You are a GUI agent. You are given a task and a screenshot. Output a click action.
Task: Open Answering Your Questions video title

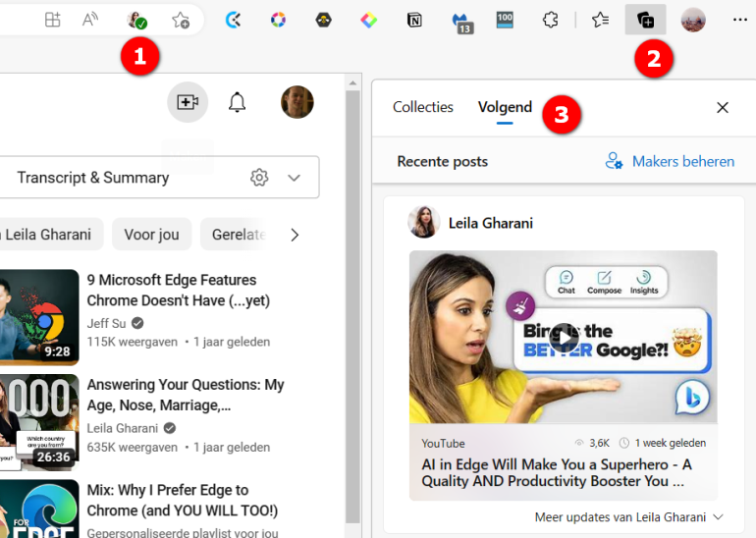[186, 395]
